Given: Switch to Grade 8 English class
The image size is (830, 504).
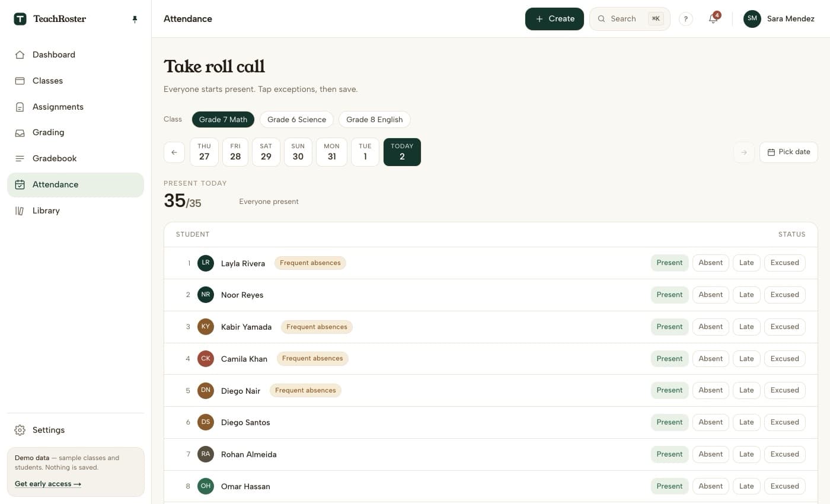Looking at the screenshot, I should point(374,119).
